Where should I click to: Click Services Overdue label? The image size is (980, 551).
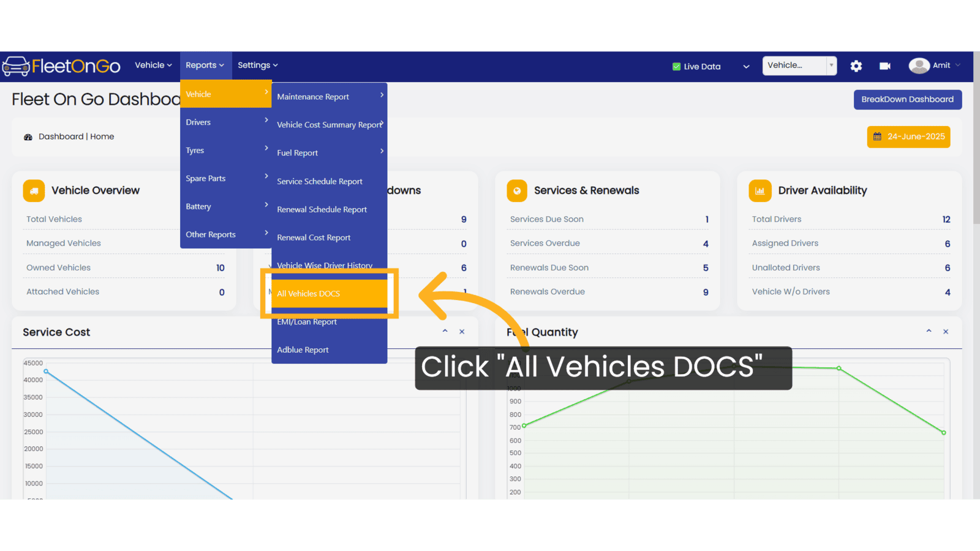545,243
